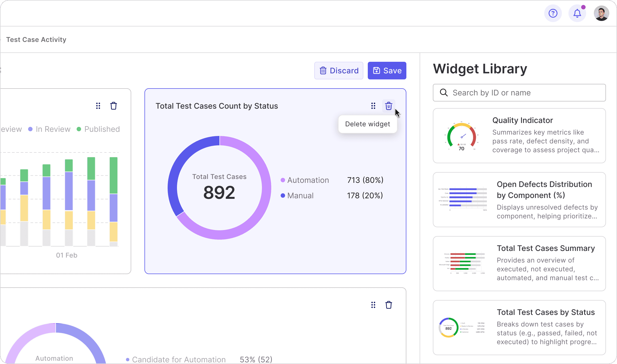Screen dimensions: 617x364
Task: Click the Discard button
Action: pyautogui.click(x=339, y=71)
